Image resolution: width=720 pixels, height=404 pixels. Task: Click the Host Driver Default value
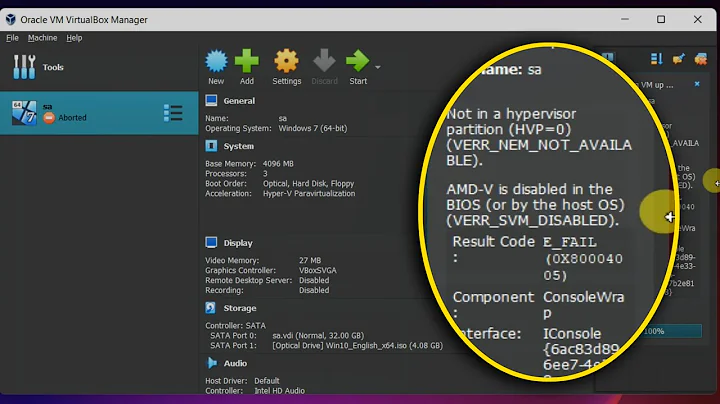tap(267, 381)
